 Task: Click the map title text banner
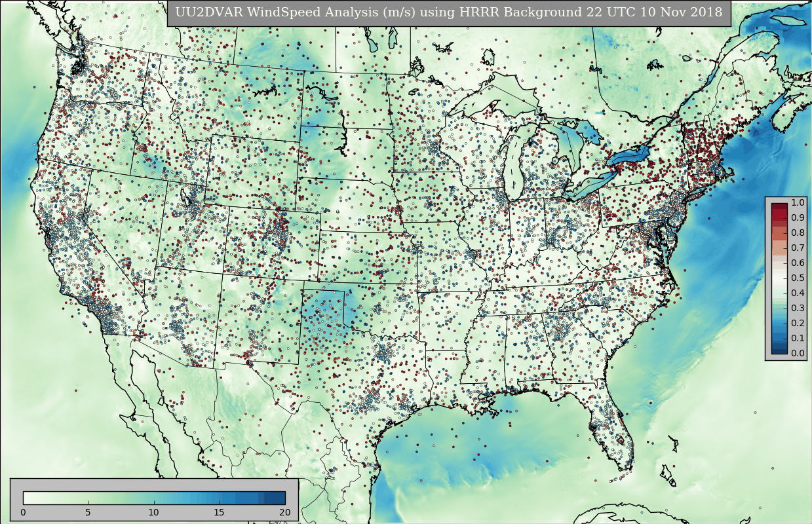[x=449, y=12]
